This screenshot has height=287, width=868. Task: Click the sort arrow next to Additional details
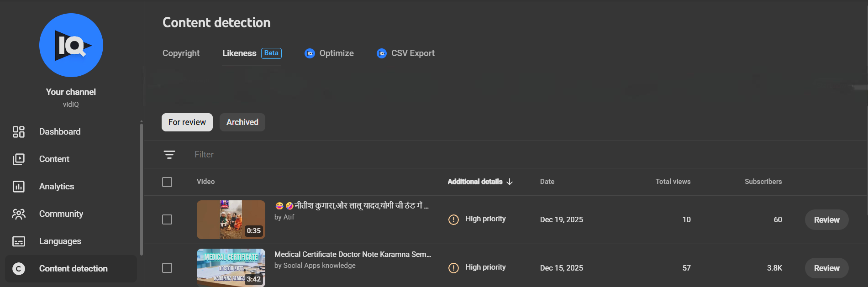pyautogui.click(x=510, y=182)
